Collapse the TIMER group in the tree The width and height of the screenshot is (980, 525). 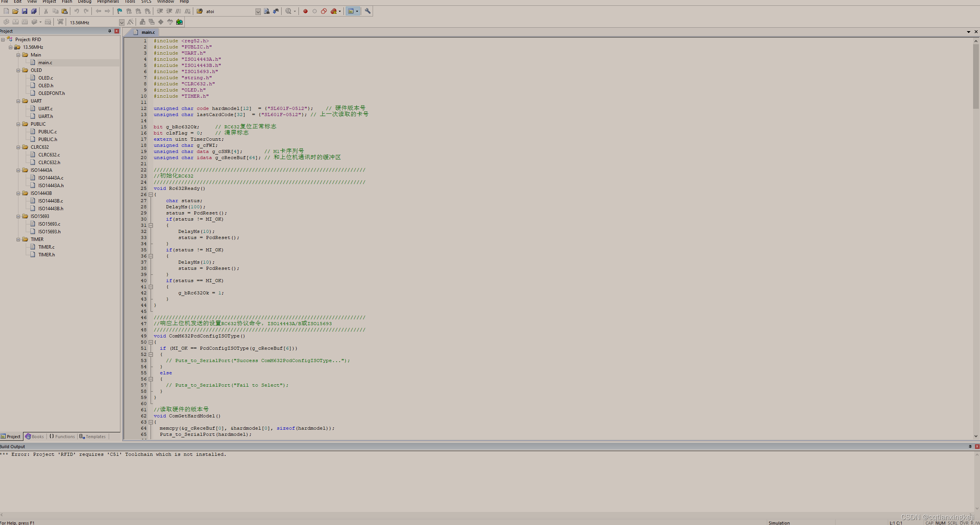tap(18, 239)
